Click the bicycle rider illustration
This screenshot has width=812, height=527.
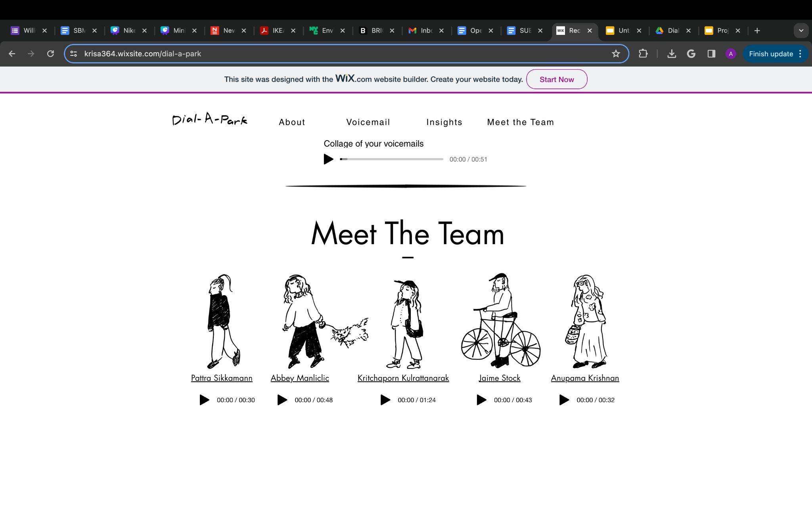pyautogui.click(x=500, y=321)
